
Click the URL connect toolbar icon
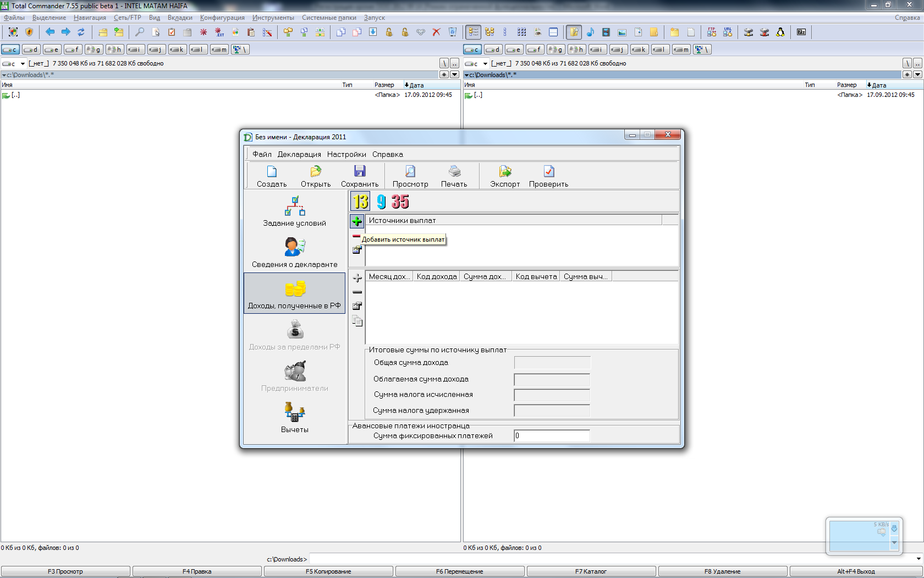click(728, 32)
